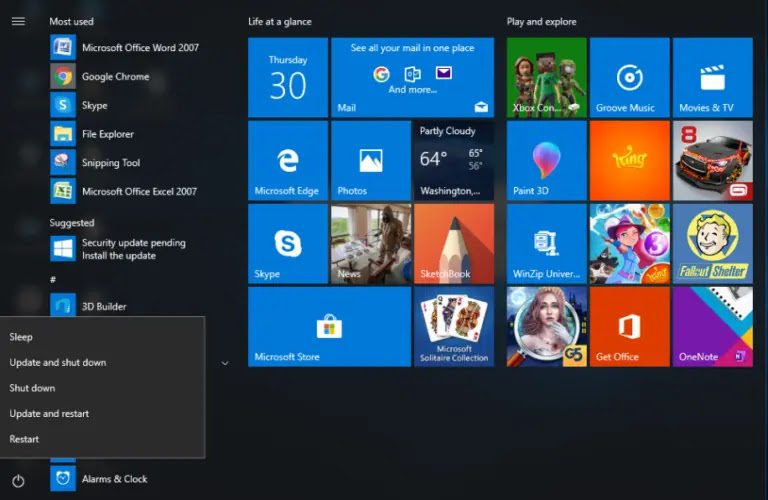Launch the Paint 3D tile
The height and width of the screenshot is (500, 768).
[547, 161]
